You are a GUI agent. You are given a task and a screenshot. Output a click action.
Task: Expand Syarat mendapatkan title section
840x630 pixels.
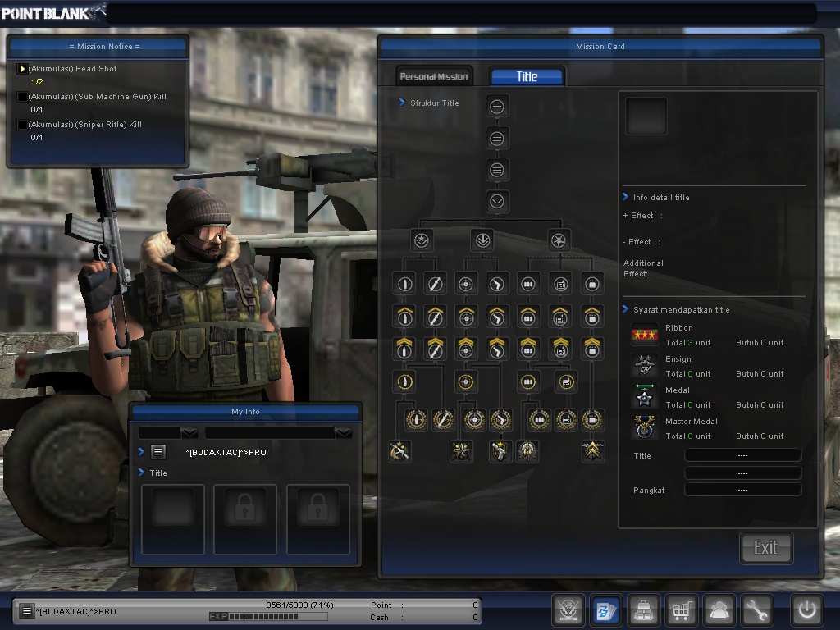click(x=625, y=309)
